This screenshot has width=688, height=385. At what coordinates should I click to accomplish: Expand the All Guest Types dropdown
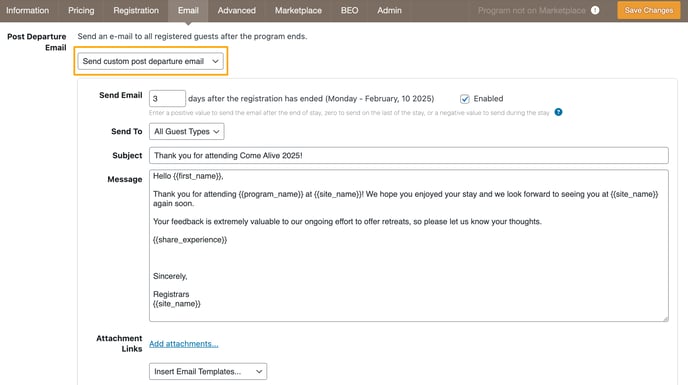click(186, 131)
